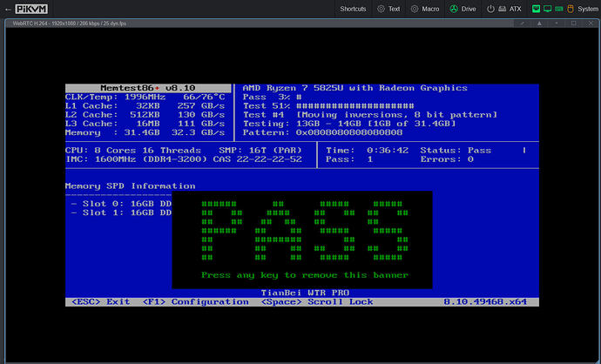
Task: Click the Memory 31.4GB line
Action: tap(145, 132)
